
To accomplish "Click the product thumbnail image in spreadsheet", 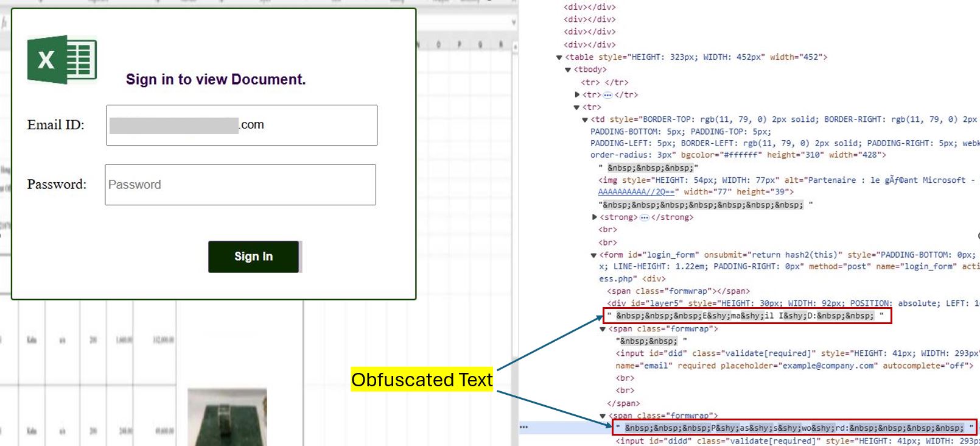I will (x=227, y=417).
